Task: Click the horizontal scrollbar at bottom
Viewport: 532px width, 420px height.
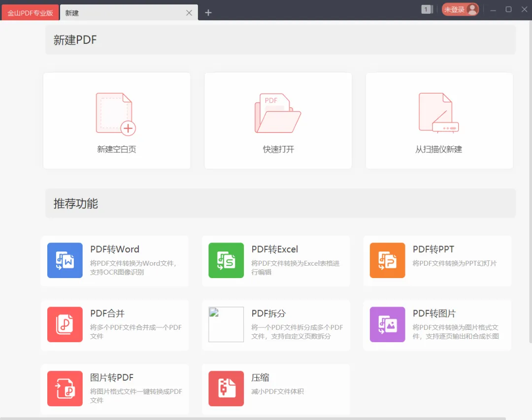Action: pos(253,419)
